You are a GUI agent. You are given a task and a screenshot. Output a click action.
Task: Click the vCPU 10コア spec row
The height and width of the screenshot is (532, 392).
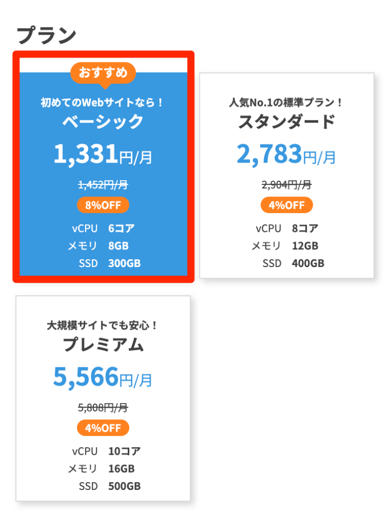tap(106, 451)
